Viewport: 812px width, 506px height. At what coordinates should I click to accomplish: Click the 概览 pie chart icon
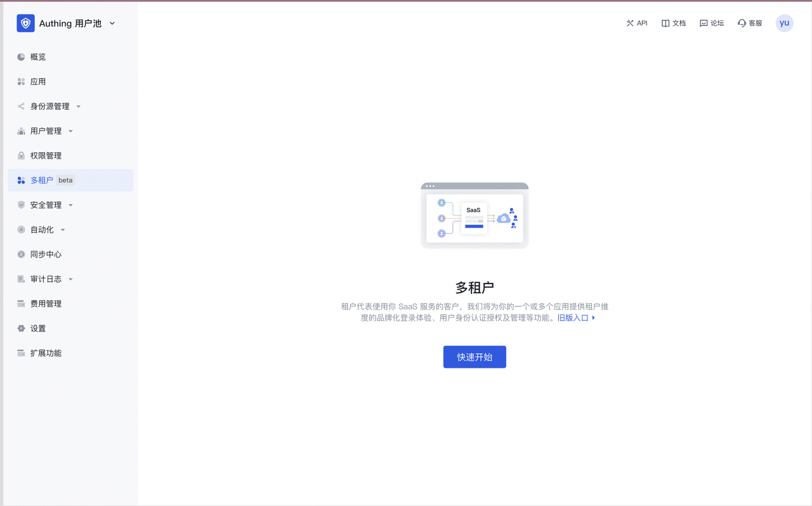[21, 57]
